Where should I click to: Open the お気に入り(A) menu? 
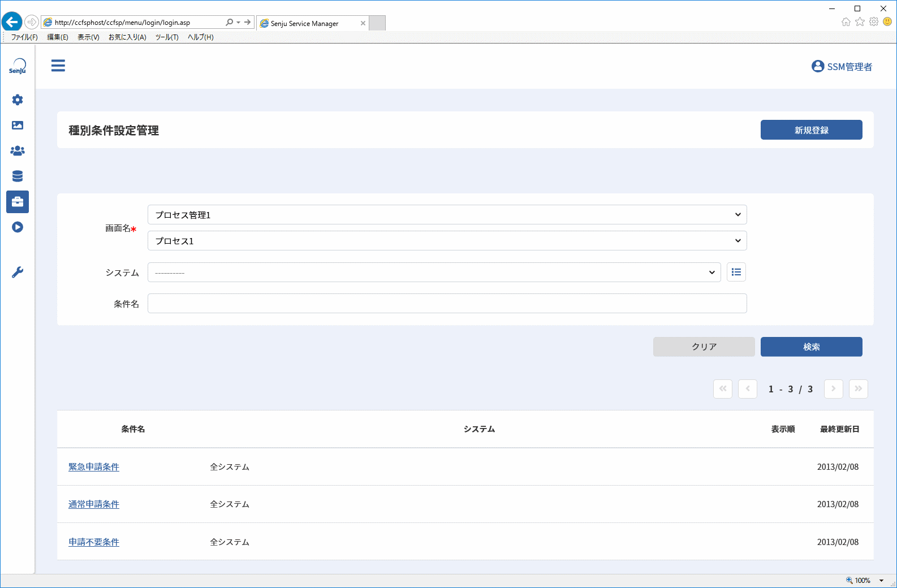[x=127, y=37]
